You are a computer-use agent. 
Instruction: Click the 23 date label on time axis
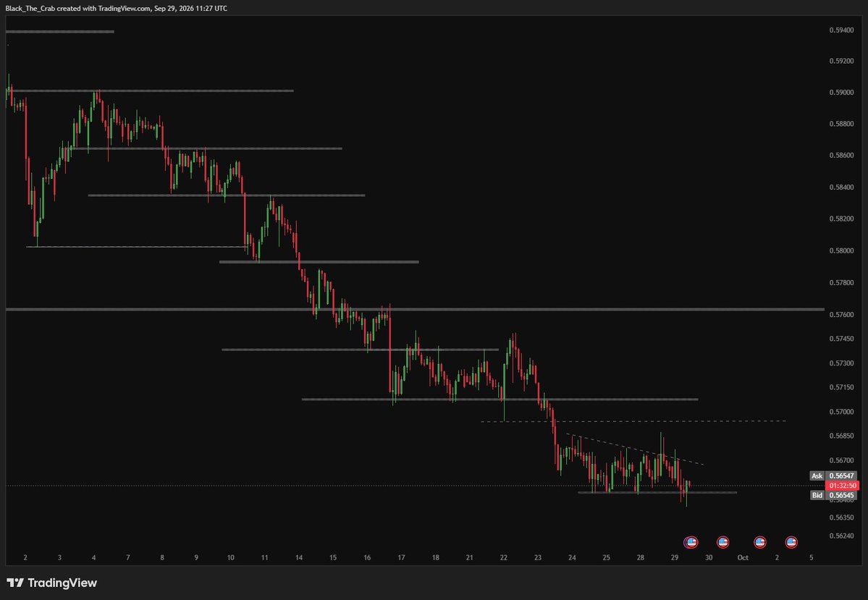click(537, 558)
